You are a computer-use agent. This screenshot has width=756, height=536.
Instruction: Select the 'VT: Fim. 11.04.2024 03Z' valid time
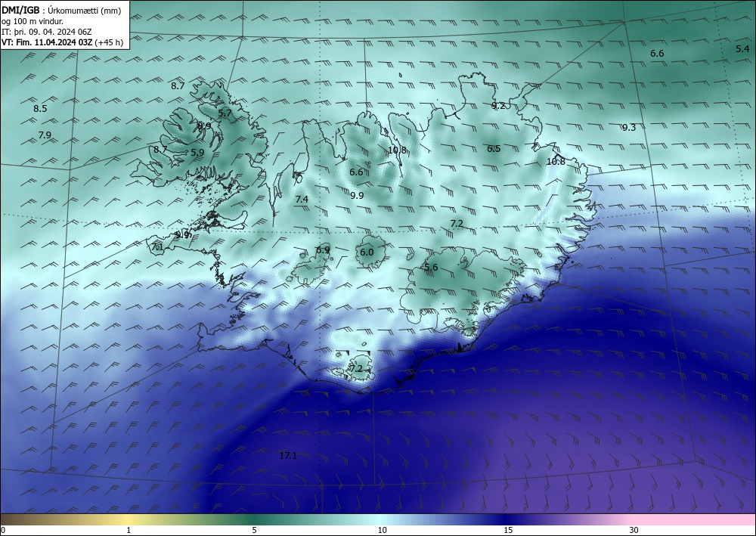(x=47, y=42)
